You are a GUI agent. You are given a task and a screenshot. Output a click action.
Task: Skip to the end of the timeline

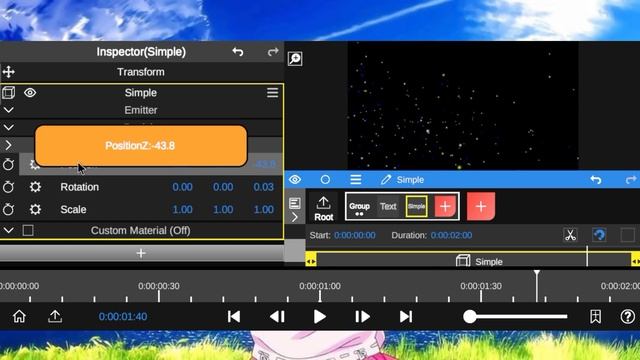405,317
